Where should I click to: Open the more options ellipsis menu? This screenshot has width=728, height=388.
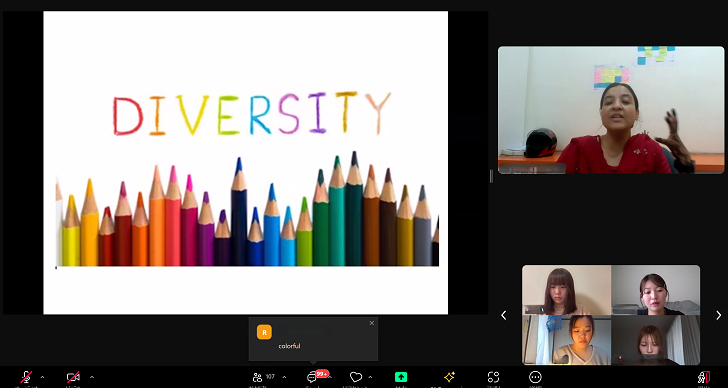pyautogui.click(x=535, y=377)
